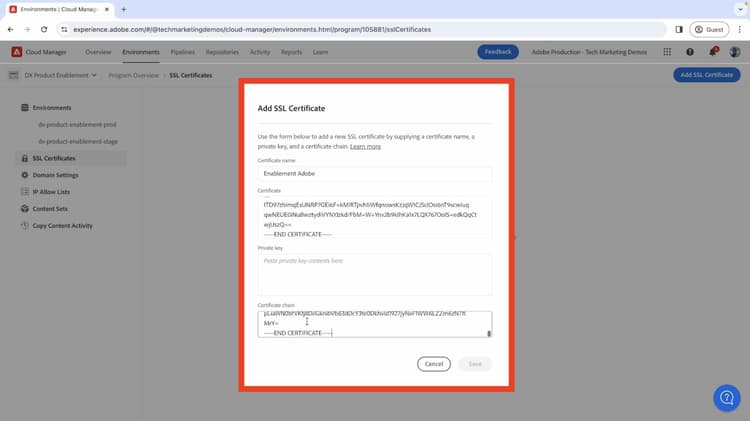Switch to the Environments tab
The height and width of the screenshot is (421, 750).
click(x=141, y=52)
